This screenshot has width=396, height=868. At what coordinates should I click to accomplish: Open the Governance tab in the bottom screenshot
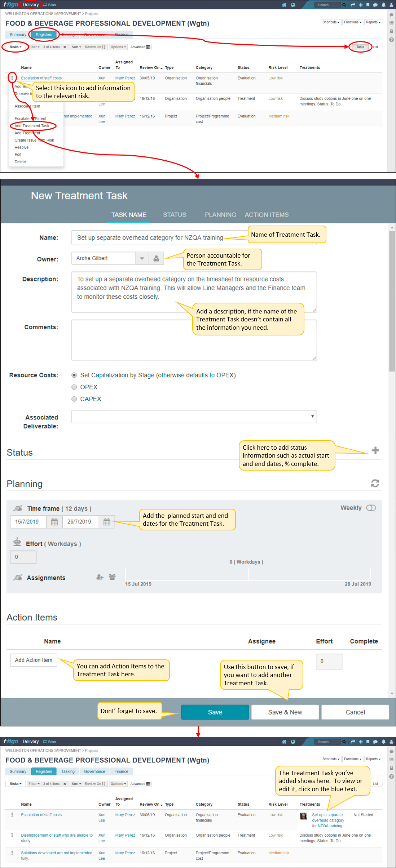coord(94,771)
